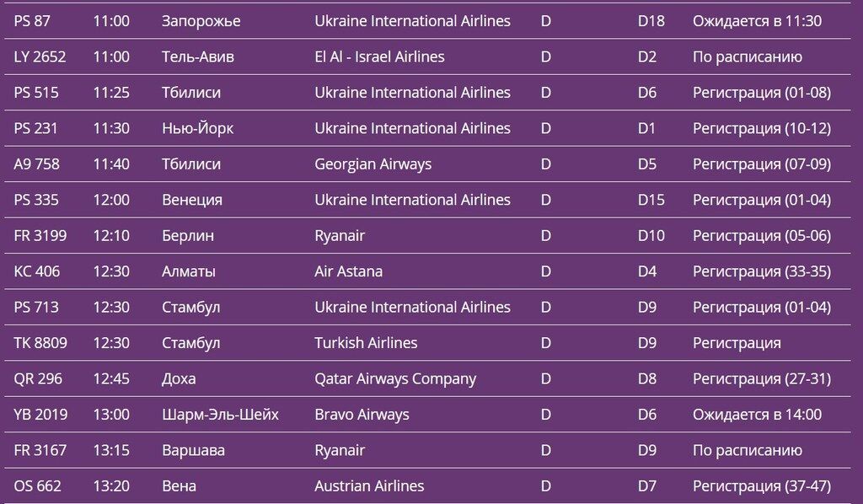Select the Варшава destination cell
Image resolution: width=863 pixels, height=504 pixels.
[x=193, y=451]
